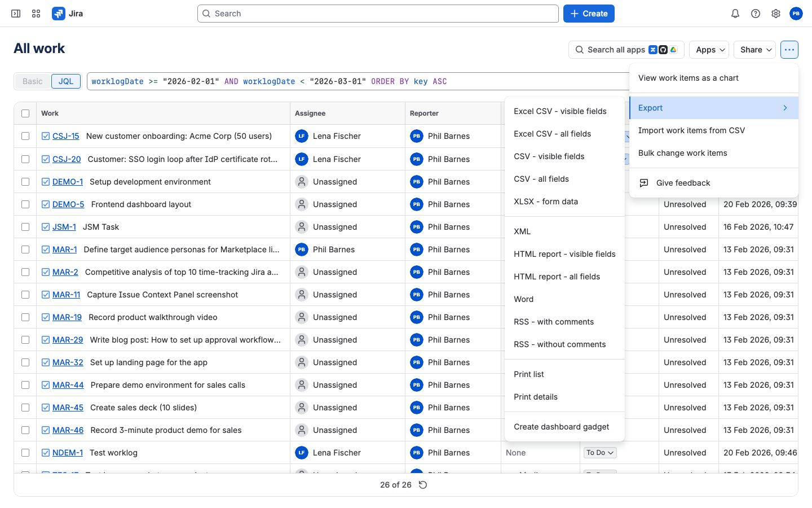Image resolution: width=812 pixels, height=508 pixels.
Task: Select Excel CSV - all fields export
Action: (x=565, y=134)
